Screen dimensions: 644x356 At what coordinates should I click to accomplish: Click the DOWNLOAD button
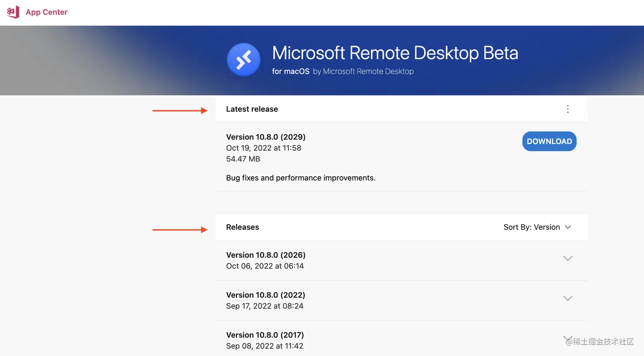tap(549, 141)
